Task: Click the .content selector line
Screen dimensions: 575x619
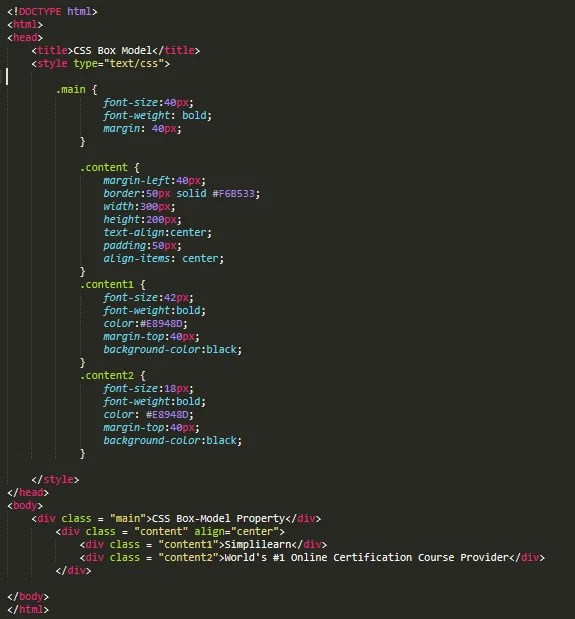Action: [110, 167]
